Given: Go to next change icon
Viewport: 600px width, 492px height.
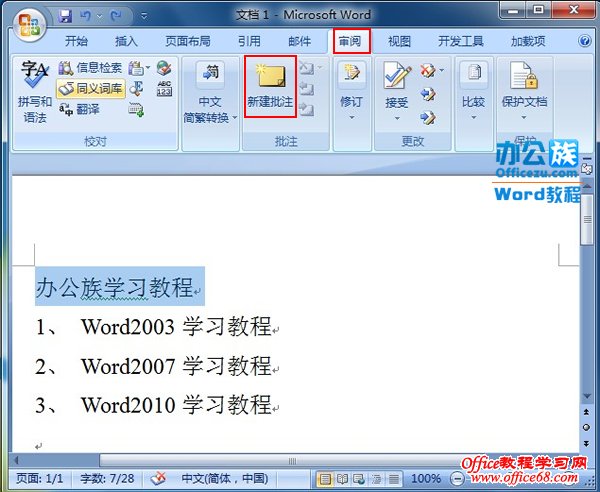Looking at the screenshot, I should point(428,117).
